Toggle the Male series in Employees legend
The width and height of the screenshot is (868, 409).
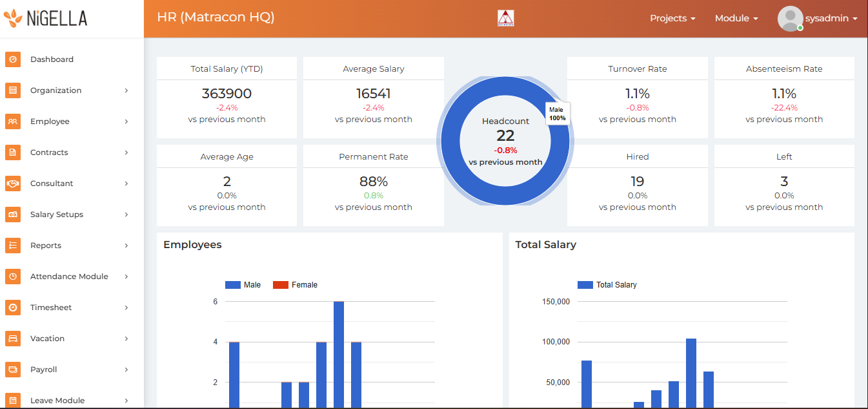(x=242, y=284)
